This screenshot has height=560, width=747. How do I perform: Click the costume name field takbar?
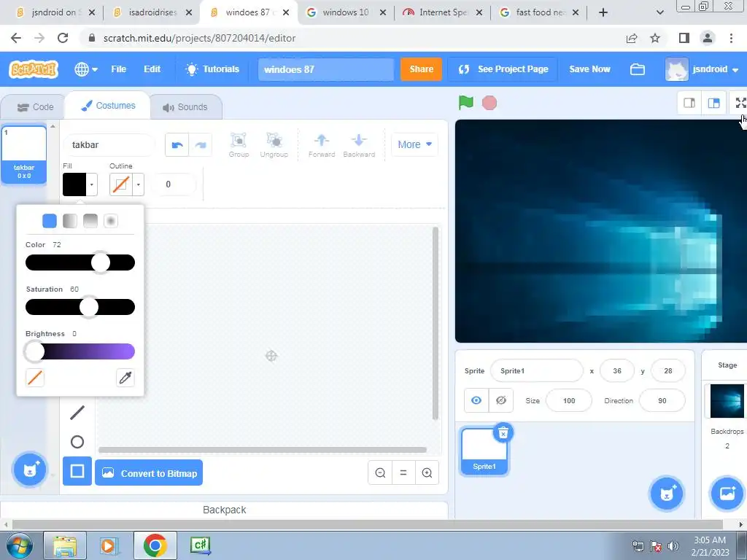coord(109,145)
